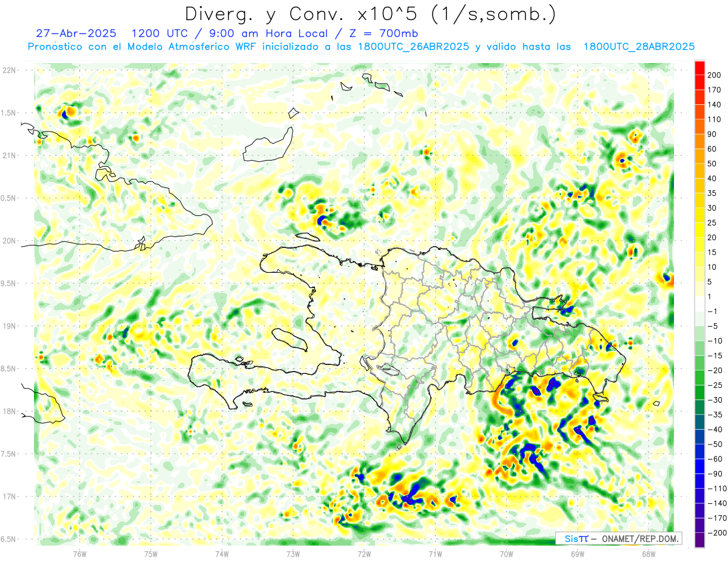728x562 pixels.
Task: Click the "69W" longitude label
Action: 577,553
